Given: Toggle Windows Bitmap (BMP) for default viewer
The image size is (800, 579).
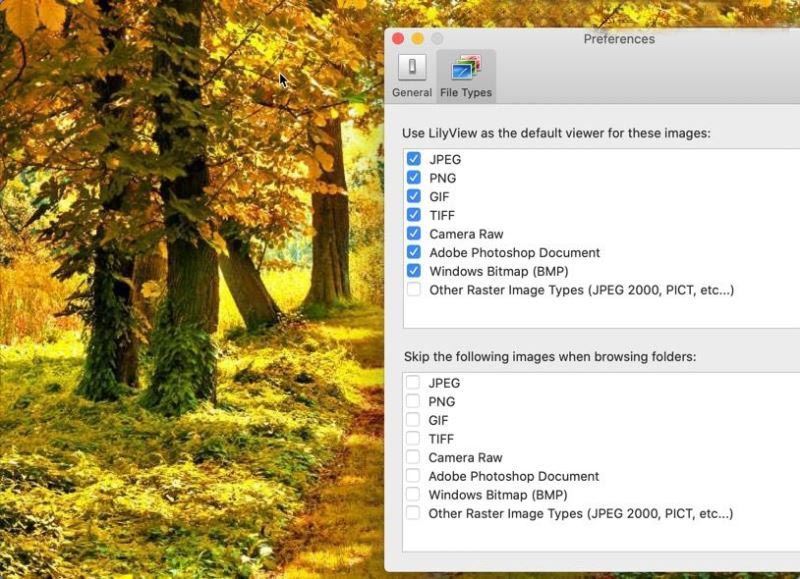Looking at the screenshot, I should point(414,270).
